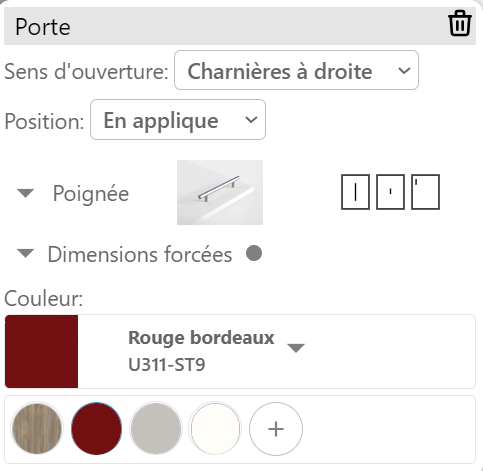Screen dimensions: 483x471
Task: Open the handle model thumbnail
Action: (220, 192)
